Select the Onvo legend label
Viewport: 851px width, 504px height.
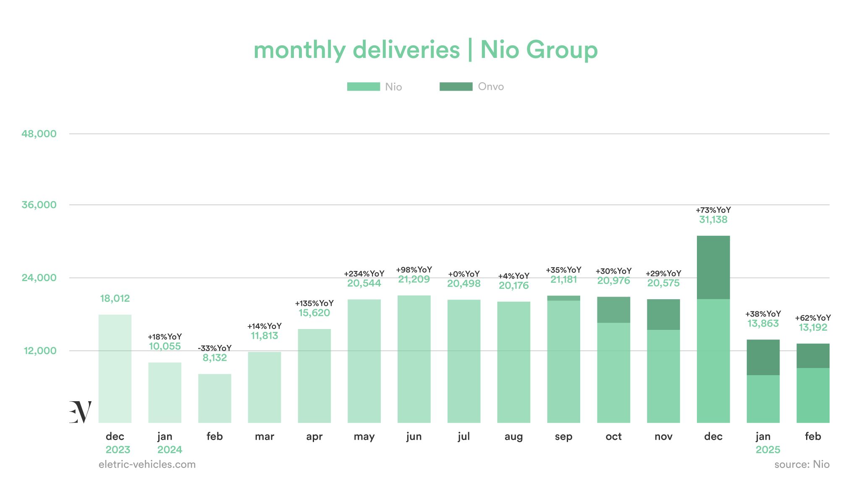(x=491, y=86)
